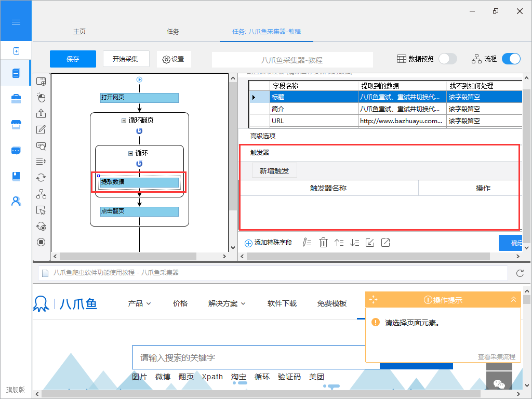Open 软件下载 in the website navigation
The height and width of the screenshot is (399, 532).
(282, 303)
